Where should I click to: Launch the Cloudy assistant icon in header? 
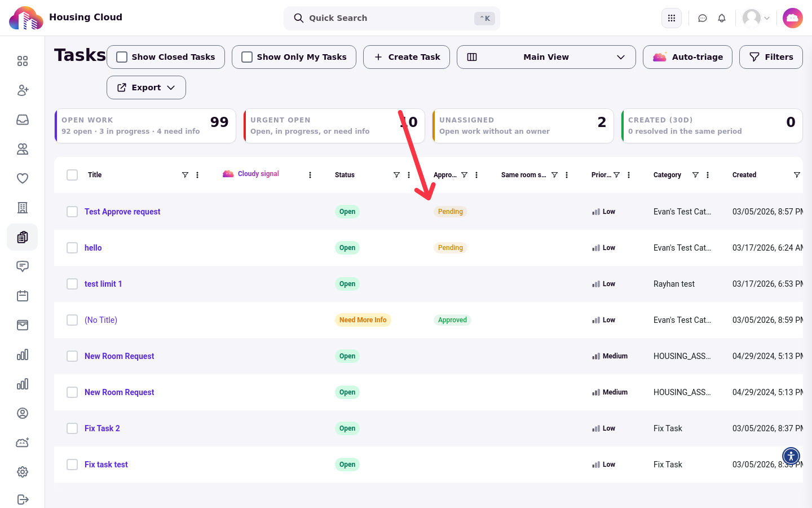[793, 18]
